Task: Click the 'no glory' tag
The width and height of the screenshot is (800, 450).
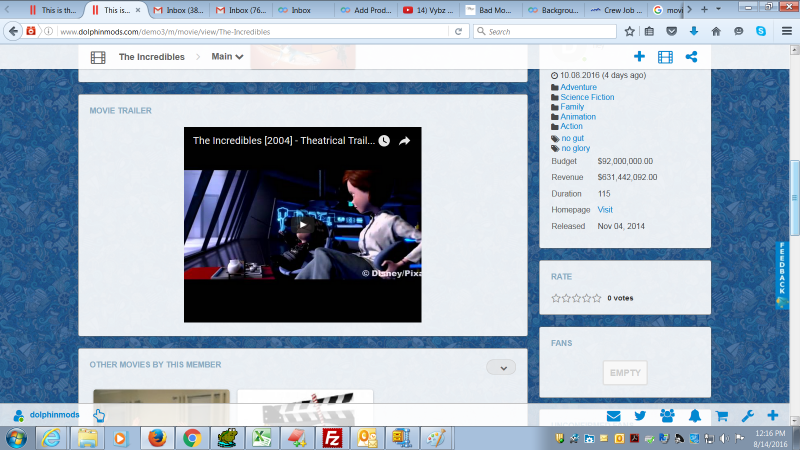Action: tap(576, 148)
